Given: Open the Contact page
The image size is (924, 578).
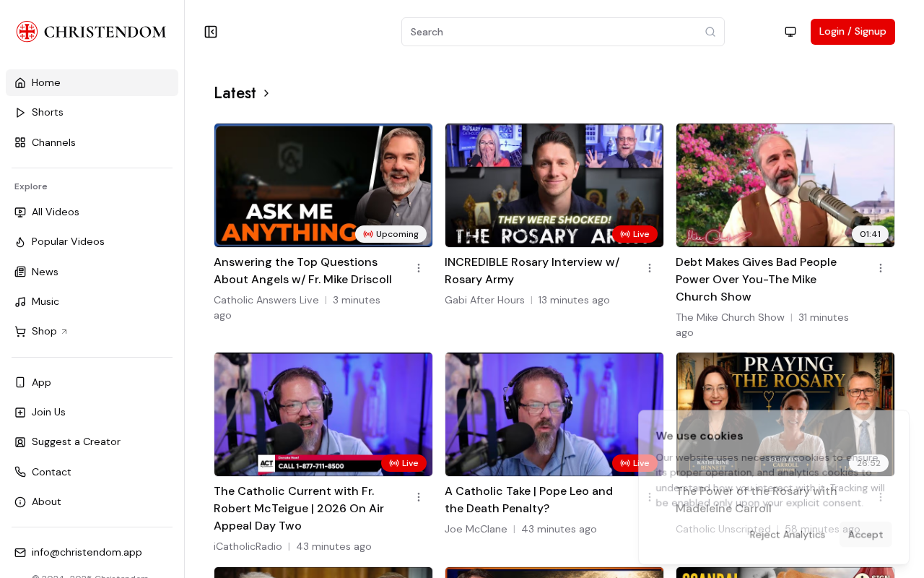Looking at the screenshot, I should click(92, 472).
